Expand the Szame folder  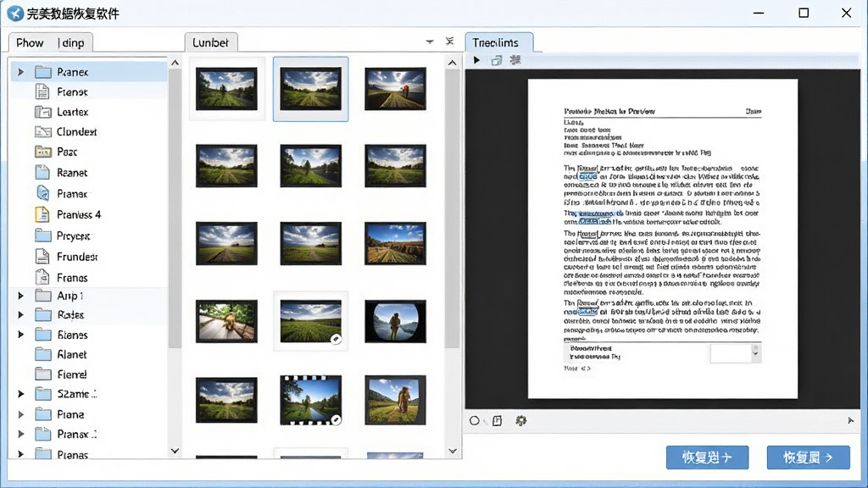(20, 394)
